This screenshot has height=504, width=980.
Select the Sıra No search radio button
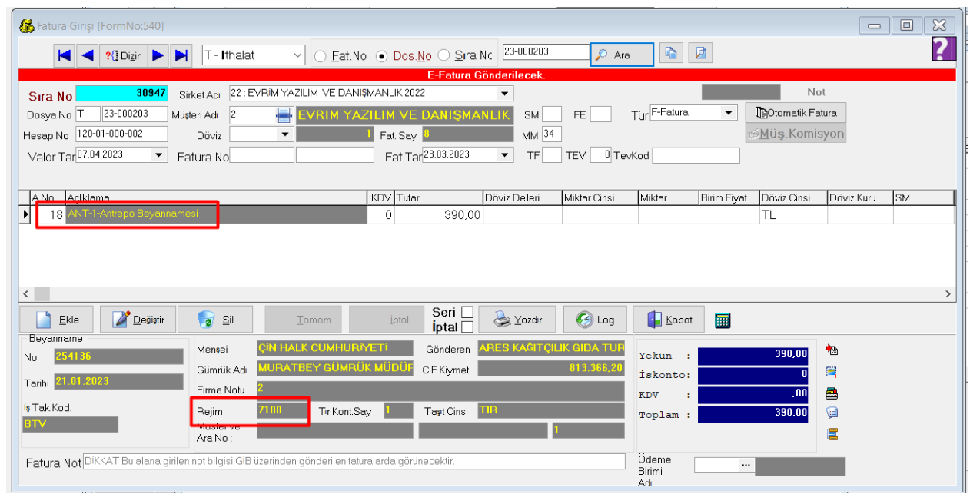coord(443,56)
